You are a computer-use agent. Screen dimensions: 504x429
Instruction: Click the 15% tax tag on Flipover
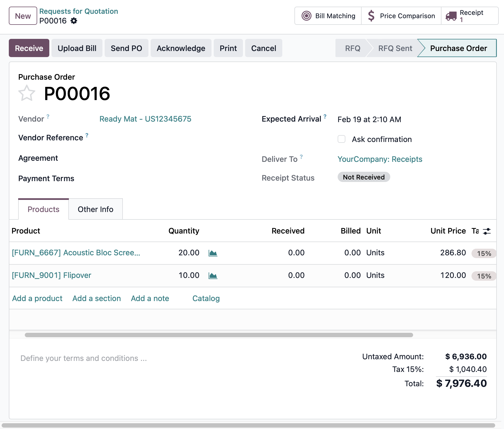point(484,276)
